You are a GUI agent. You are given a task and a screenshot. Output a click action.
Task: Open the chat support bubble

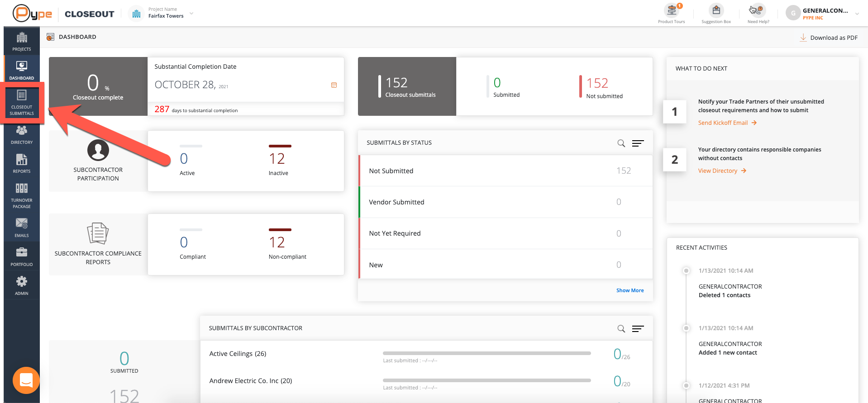[26, 380]
